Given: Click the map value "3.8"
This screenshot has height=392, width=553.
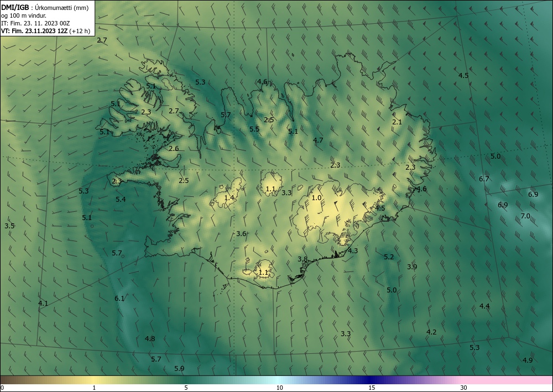Looking at the screenshot, I should (302, 259).
